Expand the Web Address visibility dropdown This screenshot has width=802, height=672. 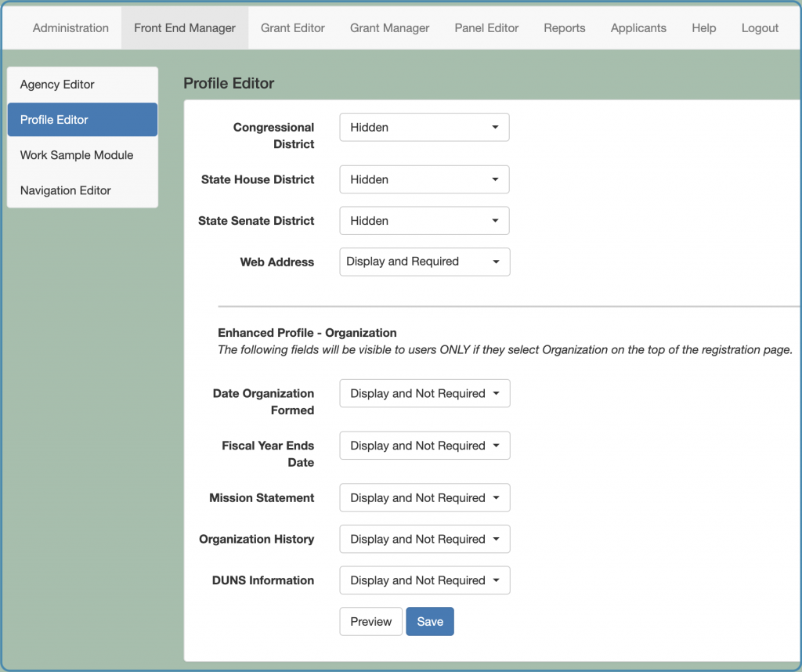pos(424,262)
